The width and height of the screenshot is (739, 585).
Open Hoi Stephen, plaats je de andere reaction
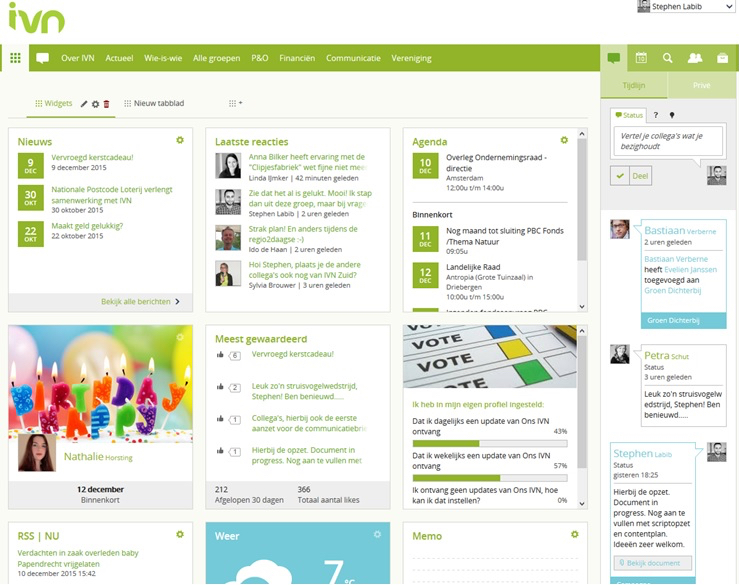[x=304, y=270]
